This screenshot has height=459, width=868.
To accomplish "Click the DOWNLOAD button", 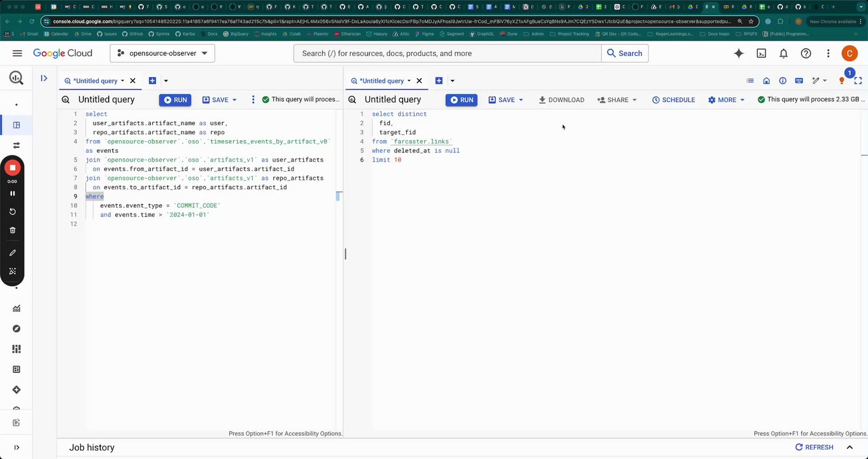I will 561,100.
